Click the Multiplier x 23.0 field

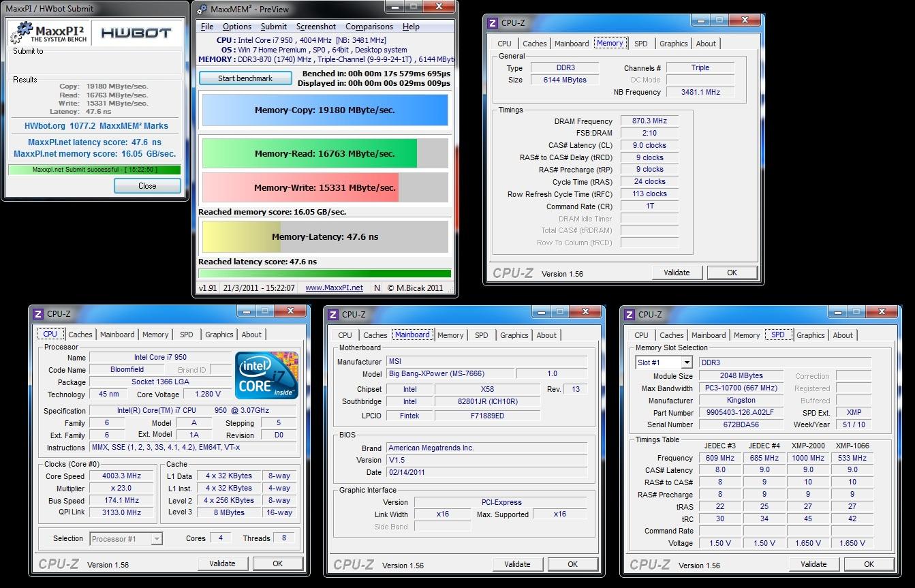123,488
